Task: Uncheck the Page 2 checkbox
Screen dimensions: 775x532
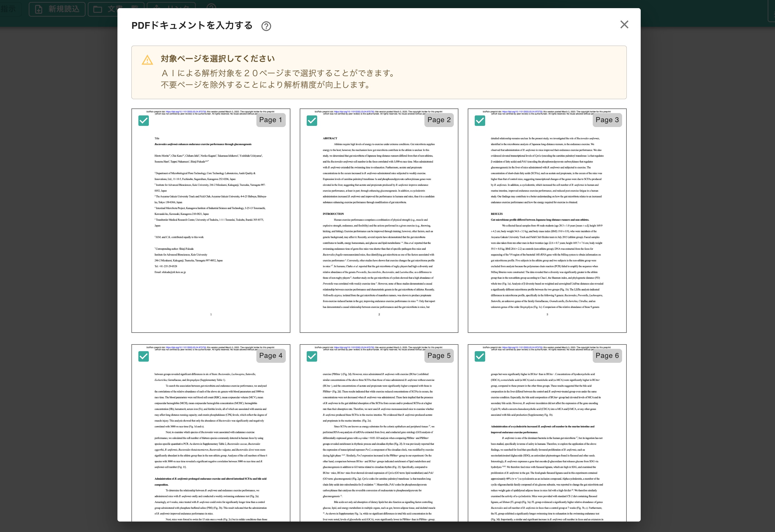Action: click(312, 120)
